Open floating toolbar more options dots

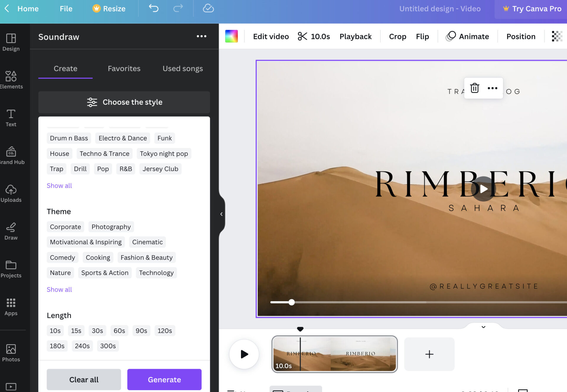[492, 88]
